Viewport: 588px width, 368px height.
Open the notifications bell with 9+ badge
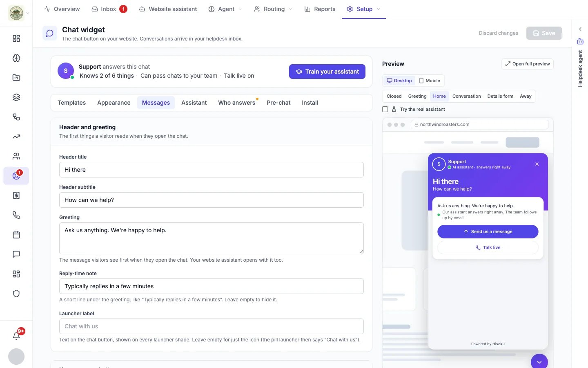tap(16, 336)
